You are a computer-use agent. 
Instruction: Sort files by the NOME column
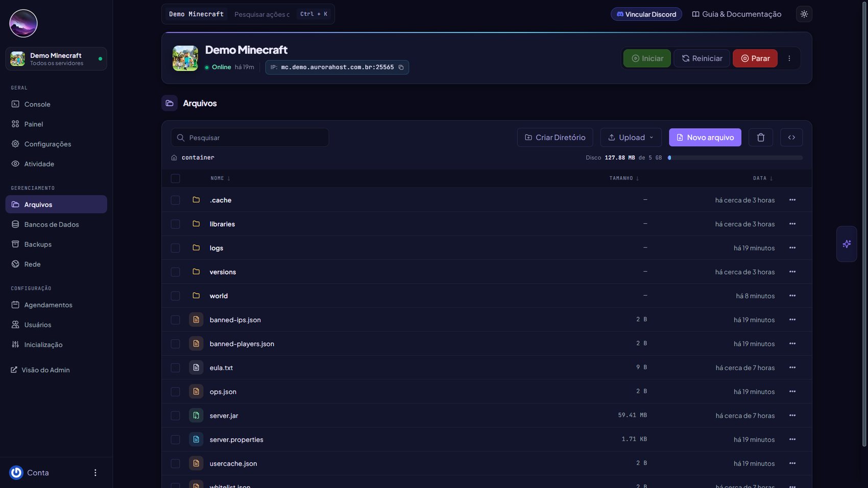221,179
